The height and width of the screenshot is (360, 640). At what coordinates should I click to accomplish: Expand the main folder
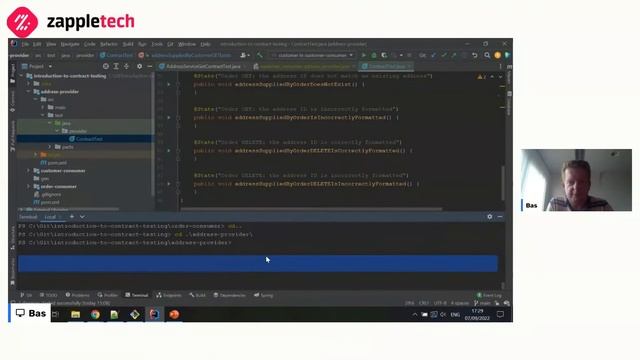point(42,107)
